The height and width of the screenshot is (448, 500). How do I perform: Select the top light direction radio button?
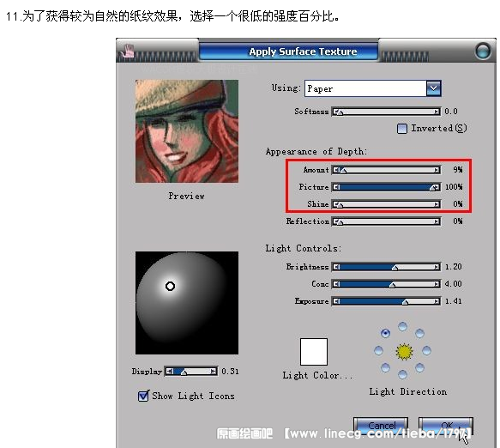point(403,326)
